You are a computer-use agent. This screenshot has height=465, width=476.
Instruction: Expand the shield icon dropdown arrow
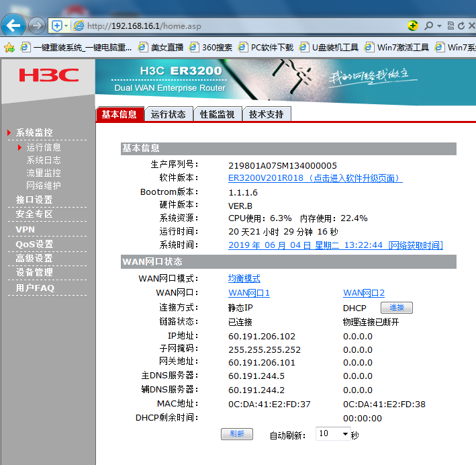coord(66,26)
